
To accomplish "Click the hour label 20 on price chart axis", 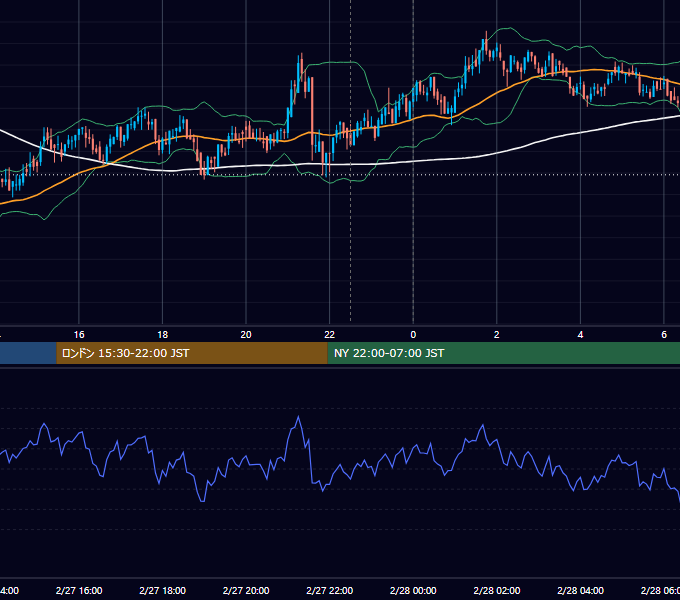I will coord(246,335).
